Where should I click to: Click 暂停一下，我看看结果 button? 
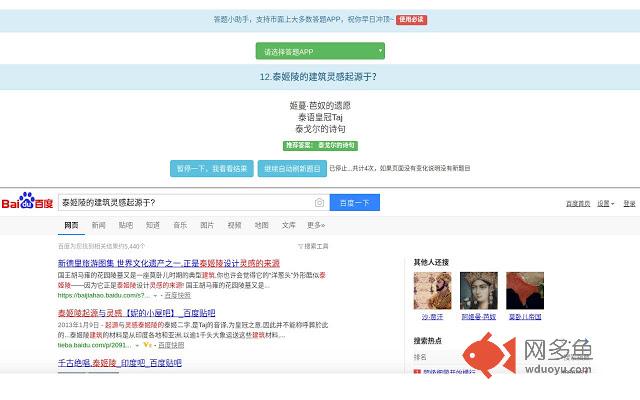click(212, 169)
